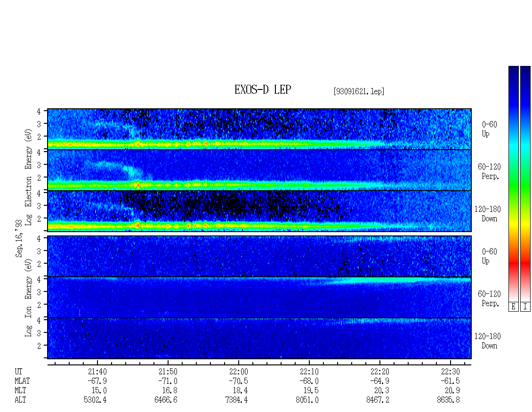The height and width of the screenshot is (412, 532).
Task: Click the MLT value 20.3
Action: (x=382, y=391)
